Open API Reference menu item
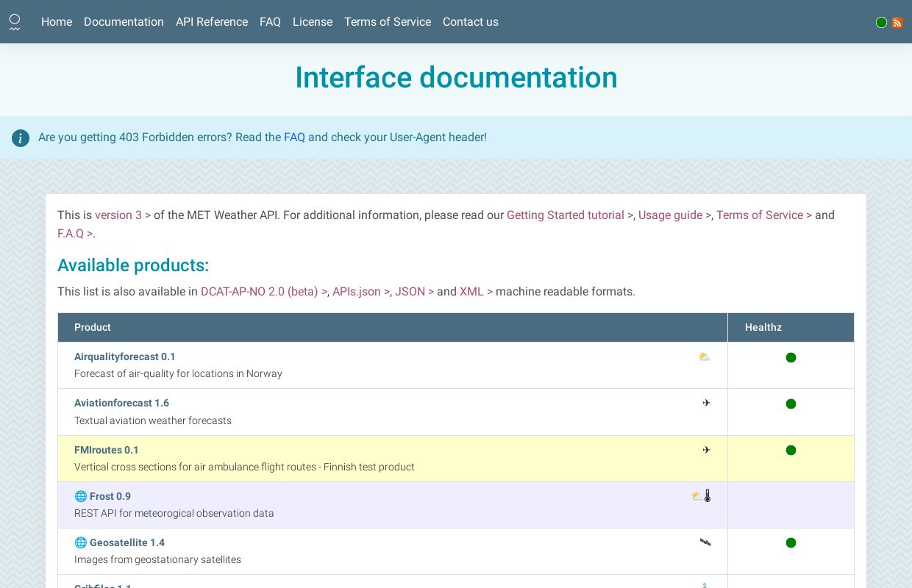 pyautogui.click(x=212, y=22)
